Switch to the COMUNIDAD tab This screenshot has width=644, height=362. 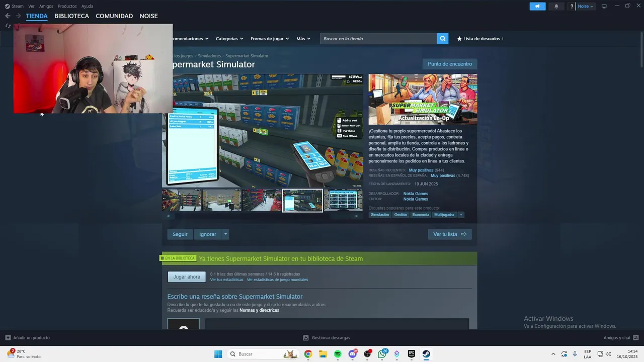pyautogui.click(x=114, y=16)
